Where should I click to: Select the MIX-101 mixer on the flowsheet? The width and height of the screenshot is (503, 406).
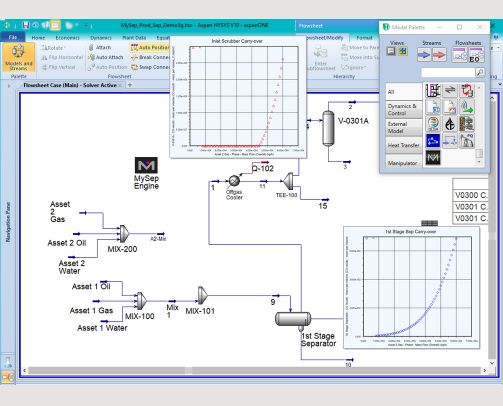point(202,295)
